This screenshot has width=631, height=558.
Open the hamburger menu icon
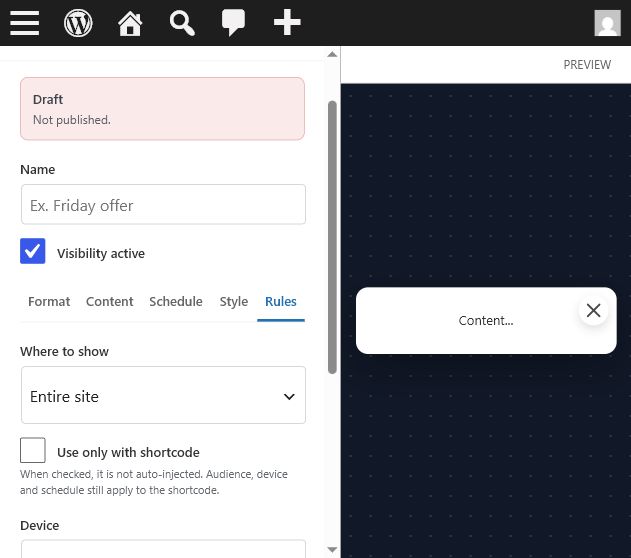point(25,23)
